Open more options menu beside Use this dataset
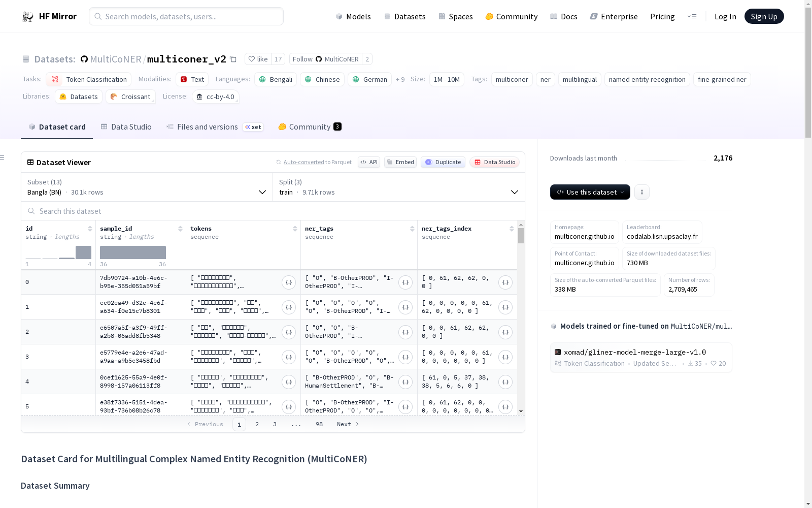The width and height of the screenshot is (812, 508). point(642,192)
